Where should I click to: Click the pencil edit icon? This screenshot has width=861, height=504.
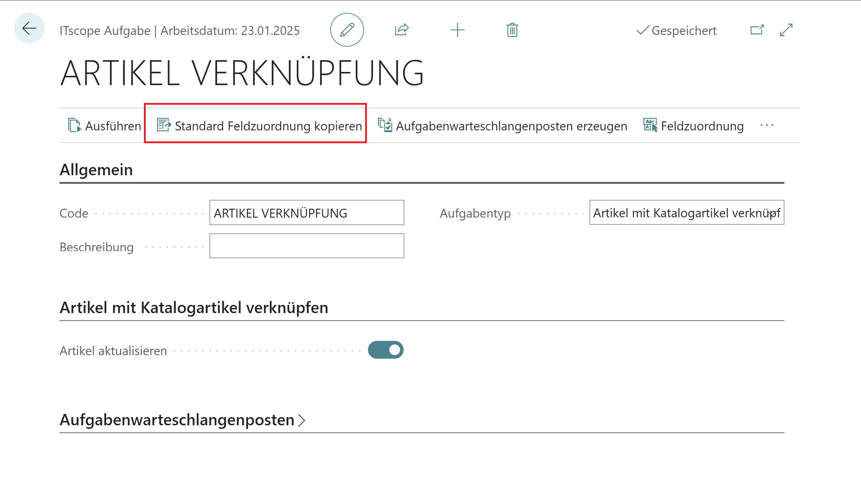coord(347,30)
